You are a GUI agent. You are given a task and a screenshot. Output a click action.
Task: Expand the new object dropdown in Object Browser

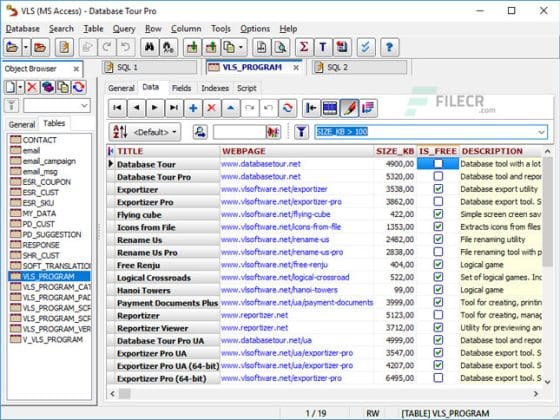pos(20,87)
